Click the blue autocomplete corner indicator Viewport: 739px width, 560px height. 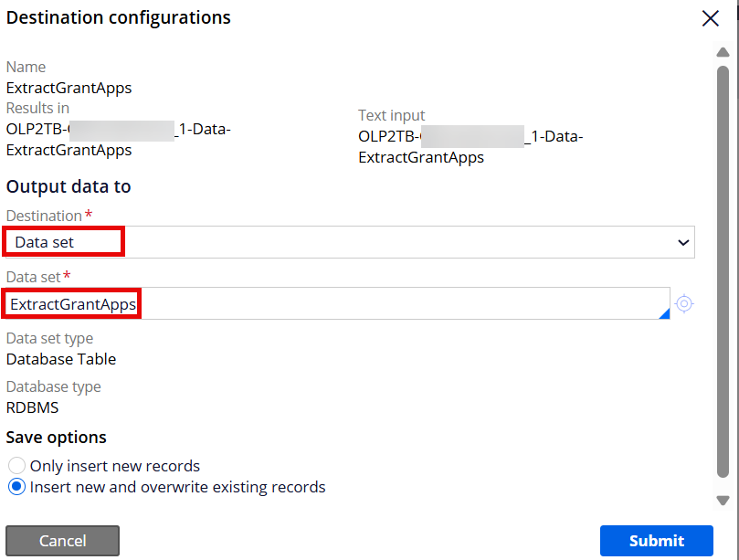pyautogui.click(x=664, y=313)
